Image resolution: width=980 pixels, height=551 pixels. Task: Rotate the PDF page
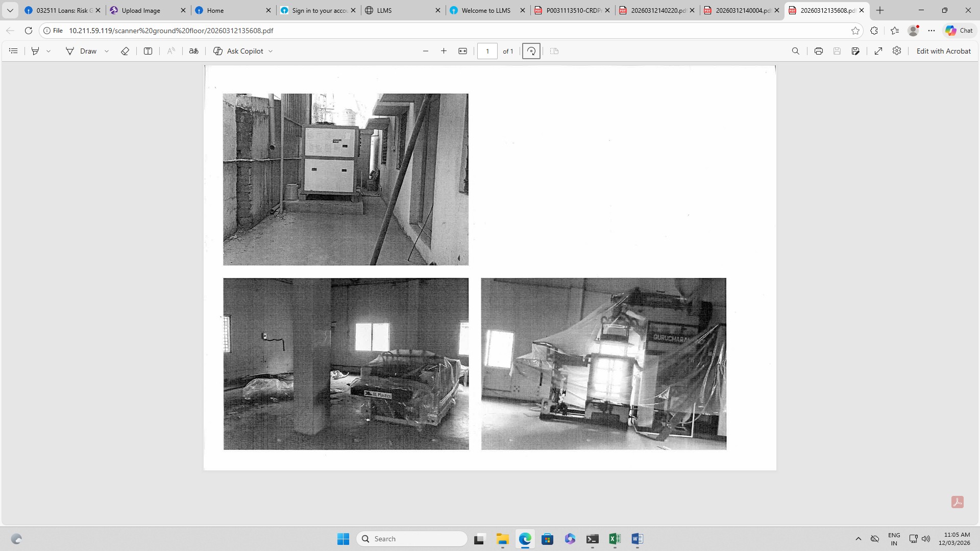point(531,51)
